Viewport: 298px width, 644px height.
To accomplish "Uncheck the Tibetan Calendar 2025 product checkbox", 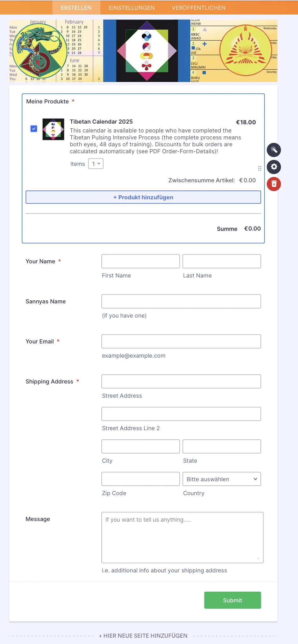I will click(33, 128).
